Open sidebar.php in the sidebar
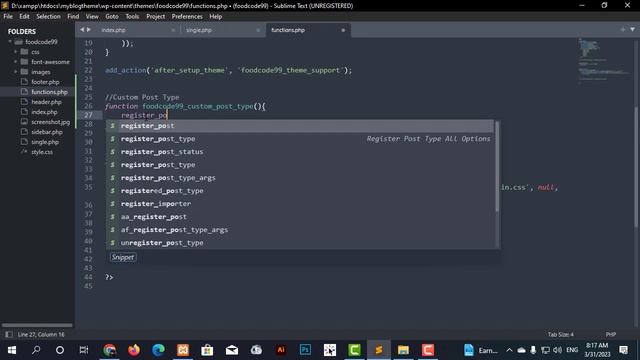The width and height of the screenshot is (640, 360). click(x=47, y=132)
